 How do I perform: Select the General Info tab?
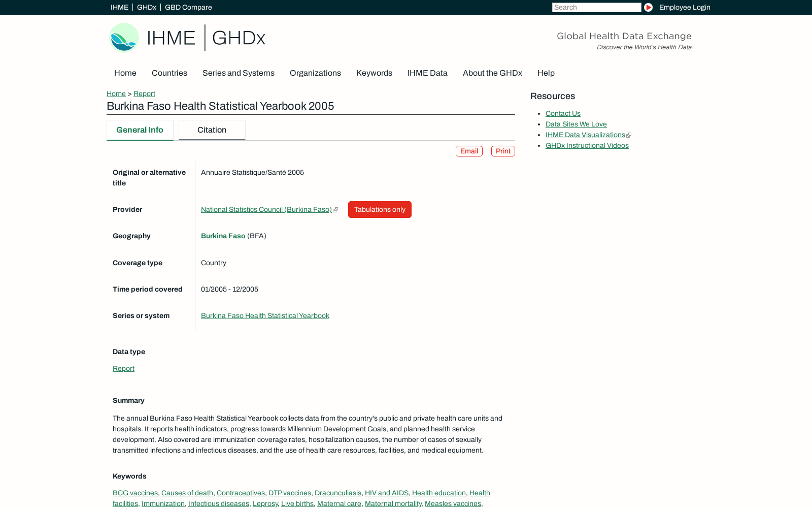point(140,130)
